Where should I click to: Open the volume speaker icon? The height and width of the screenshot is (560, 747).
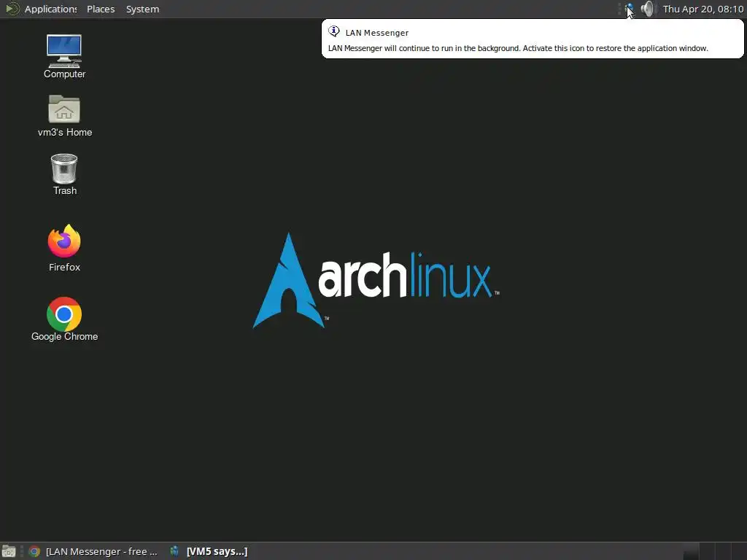click(648, 9)
